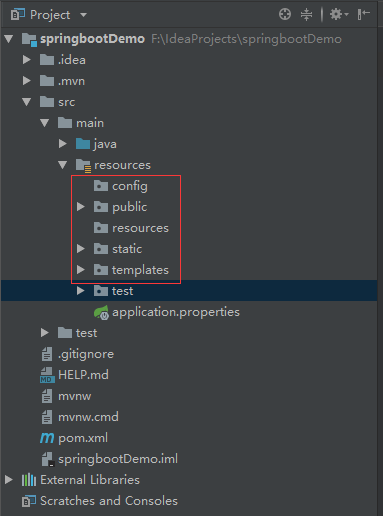
Task: Click the .gitignore file icon
Action: [x=47, y=354]
